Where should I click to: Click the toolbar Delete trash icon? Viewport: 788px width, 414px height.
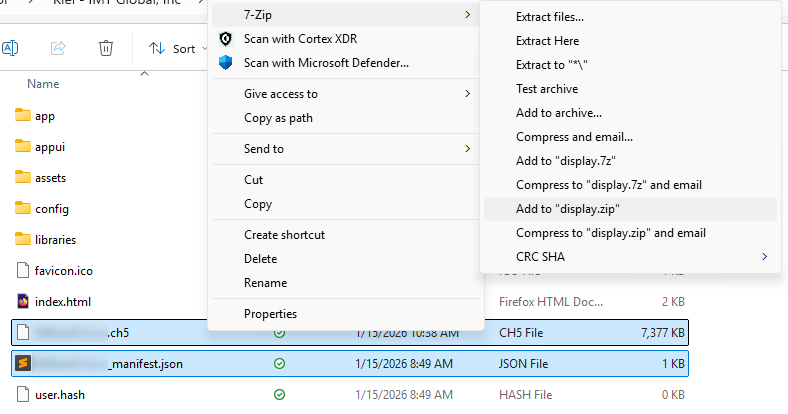(106, 48)
